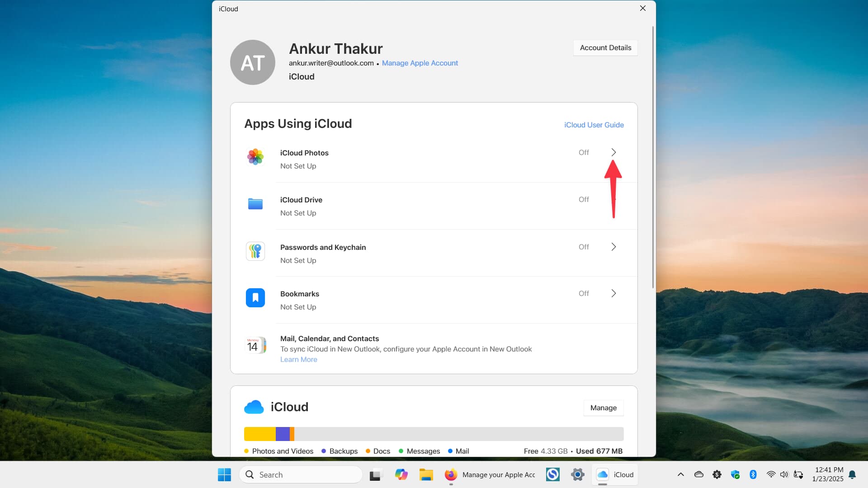Open File Explorer from the taskbar
Viewport: 868px width, 488px height.
[x=426, y=475]
